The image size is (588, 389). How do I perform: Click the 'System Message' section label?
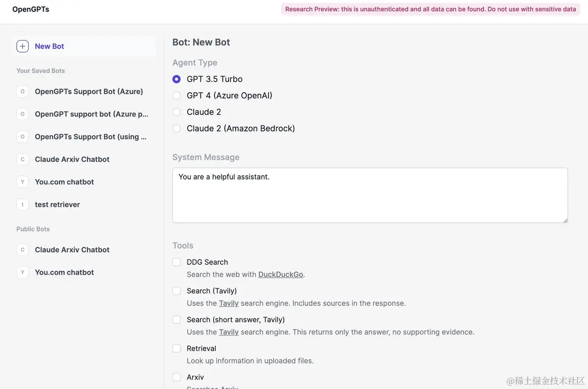[206, 157]
